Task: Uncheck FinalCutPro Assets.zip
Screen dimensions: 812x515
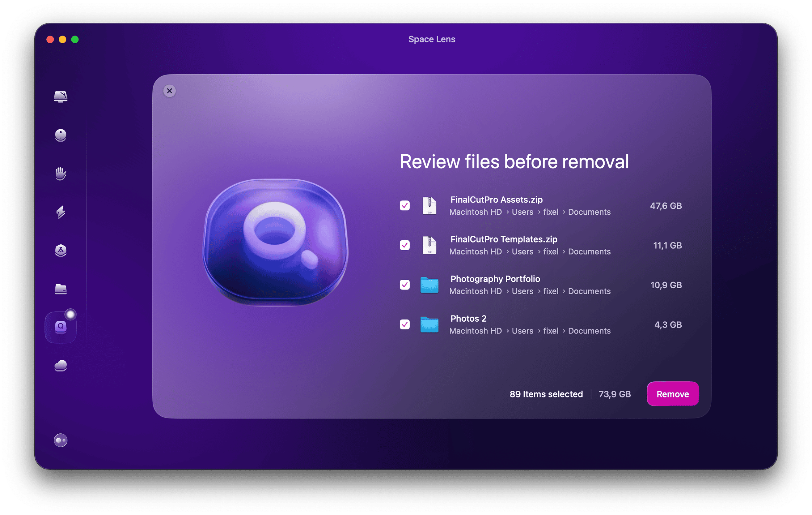Action: tap(404, 205)
